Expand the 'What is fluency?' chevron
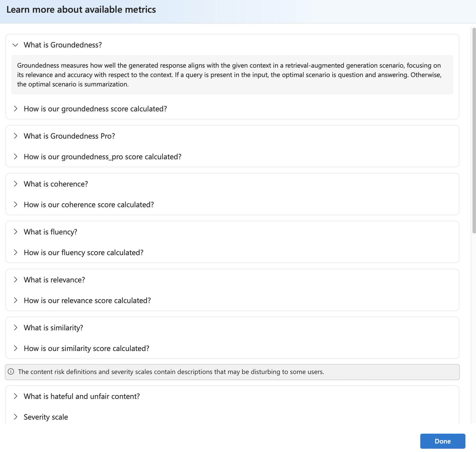 pos(16,232)
